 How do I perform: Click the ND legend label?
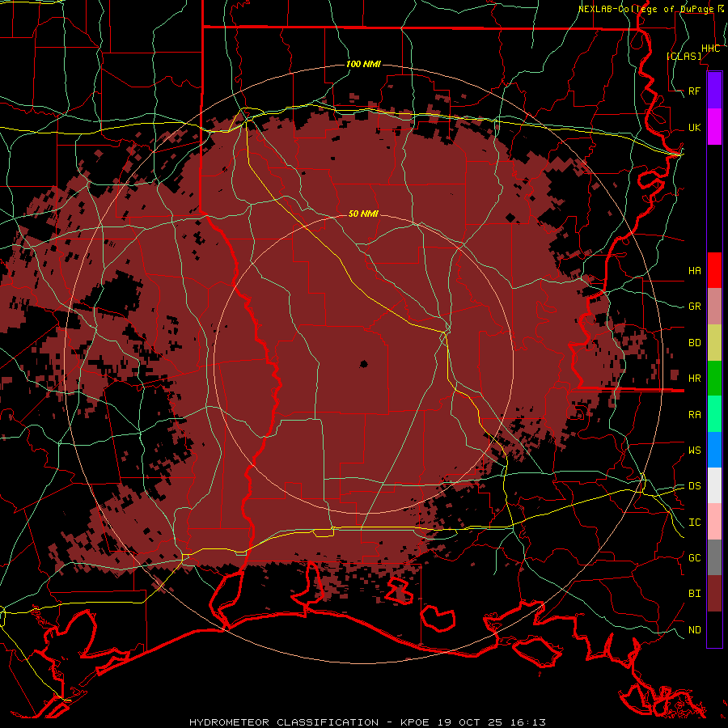[x=694, y=629]
